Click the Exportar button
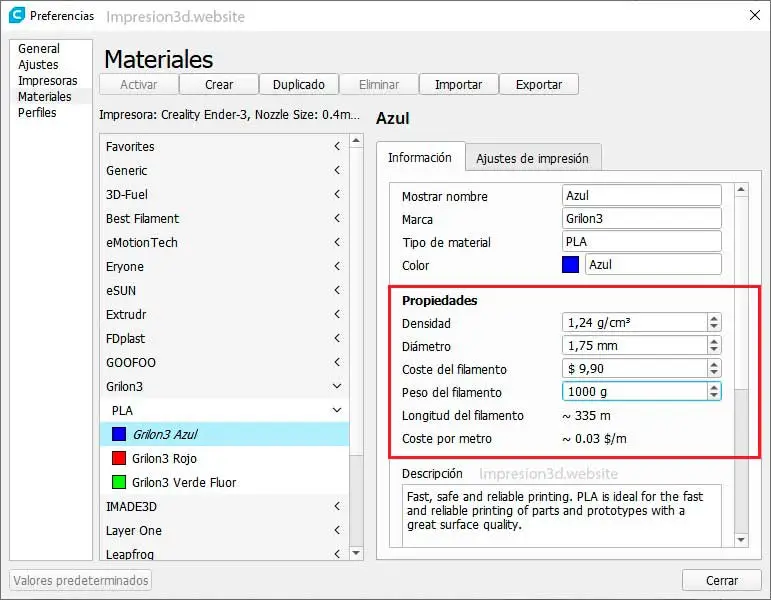 pyautogui.click(x=539, y=85)
